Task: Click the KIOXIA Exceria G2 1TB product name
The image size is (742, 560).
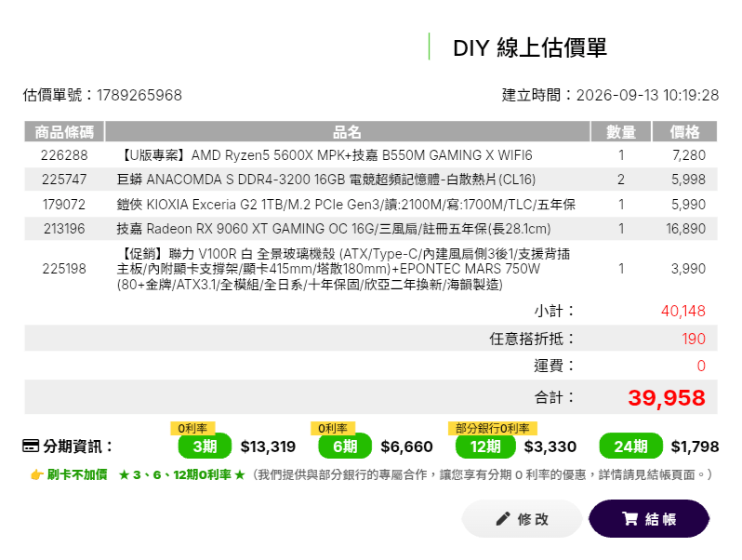Action: coord(346,205)
